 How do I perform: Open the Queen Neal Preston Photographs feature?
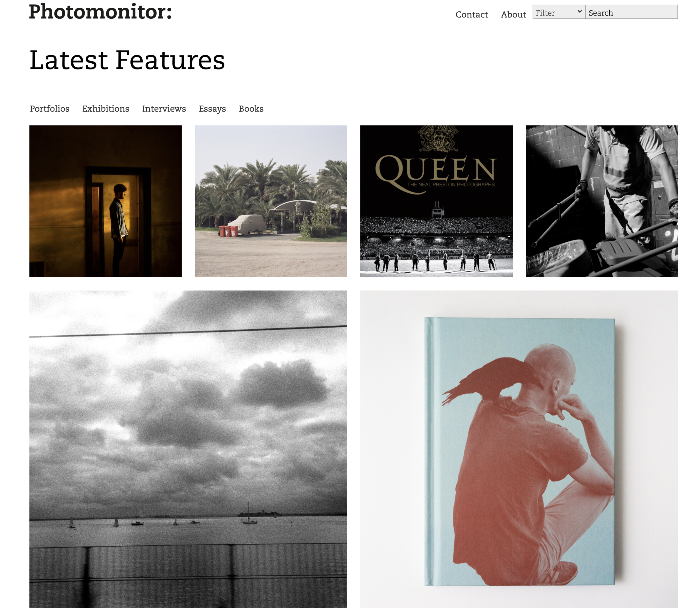pyautogui.click(x=436, y=201)
